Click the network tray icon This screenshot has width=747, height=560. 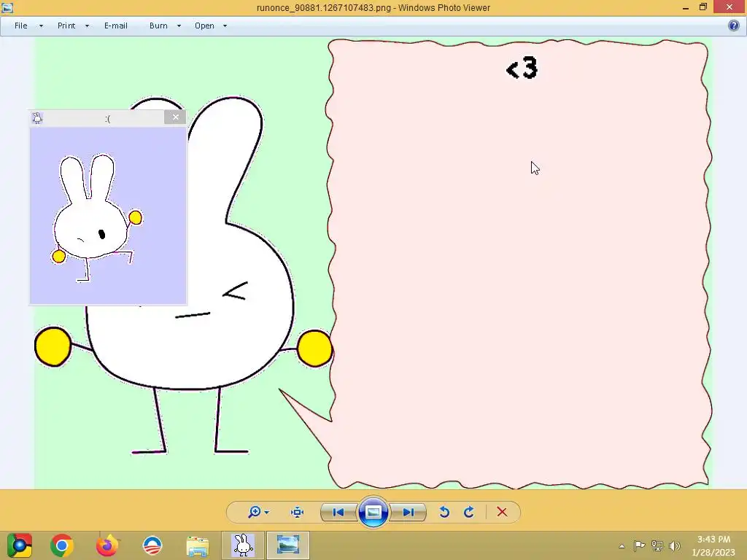click(x=657, y=545)
